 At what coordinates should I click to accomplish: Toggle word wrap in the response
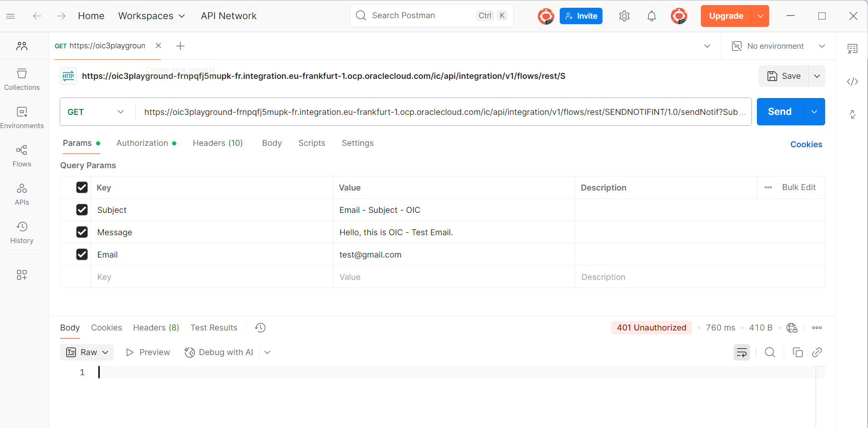pos(742,352)
